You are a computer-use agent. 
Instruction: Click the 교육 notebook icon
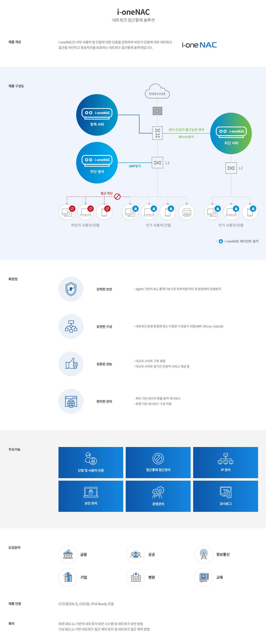click(x=204, y=577)
